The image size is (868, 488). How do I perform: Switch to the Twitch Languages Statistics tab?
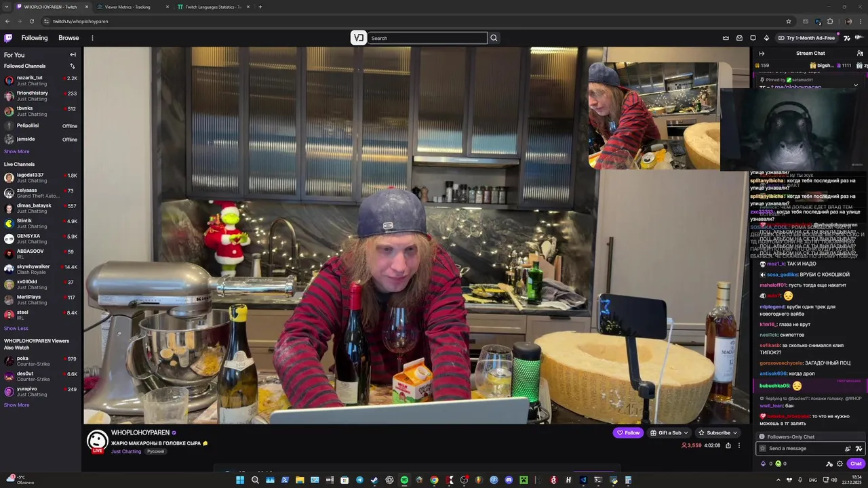(x=213, y=7)
